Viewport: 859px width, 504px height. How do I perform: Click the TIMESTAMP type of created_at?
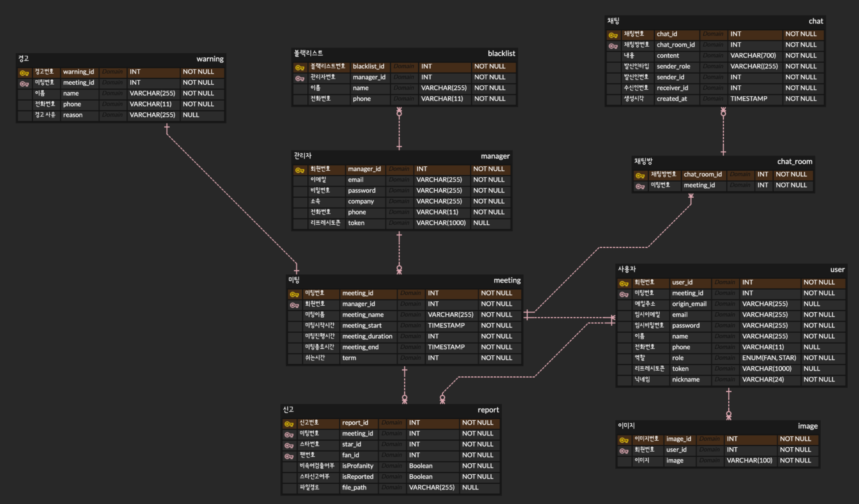pyautogui.click(x=749, y=99)
